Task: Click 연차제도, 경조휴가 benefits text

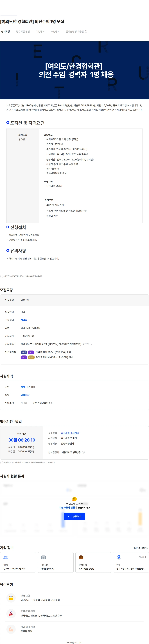Action: [41, 616]
